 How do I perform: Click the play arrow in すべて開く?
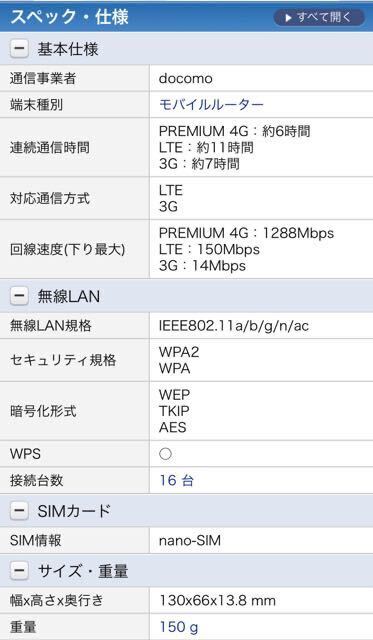289,18
